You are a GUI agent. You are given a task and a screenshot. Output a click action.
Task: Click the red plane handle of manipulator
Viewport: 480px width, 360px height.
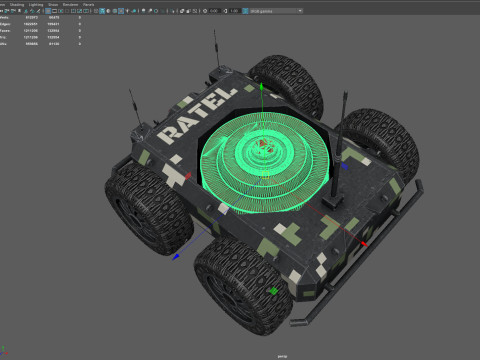188,176
